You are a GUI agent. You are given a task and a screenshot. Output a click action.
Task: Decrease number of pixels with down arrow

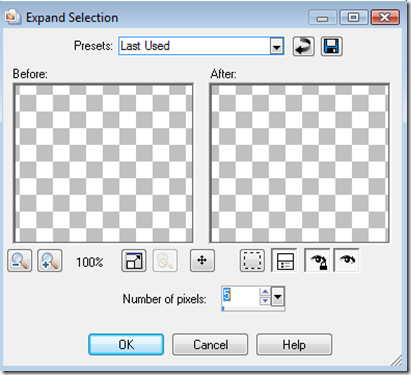pos(265,301)
